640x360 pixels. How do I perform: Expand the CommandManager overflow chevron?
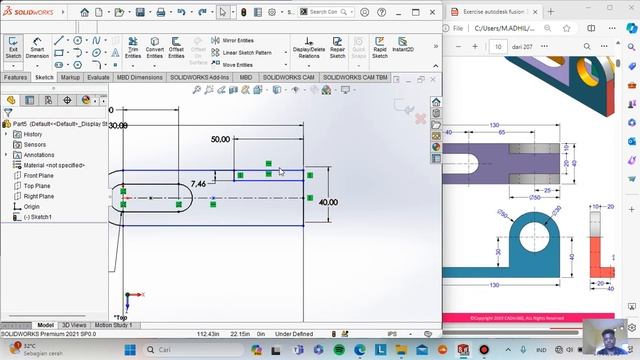436,47
